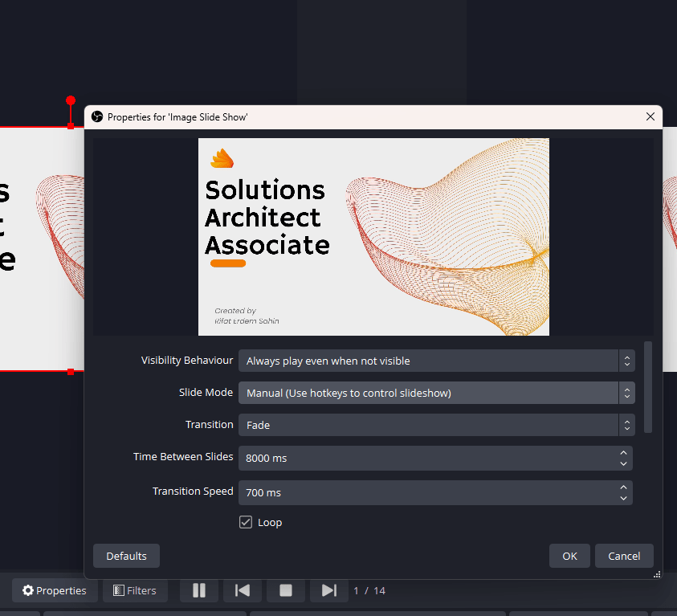Click the slide counter 1 / 14
Screen dimensions: 677x616
pyautogui.click(x=369, y=590)
